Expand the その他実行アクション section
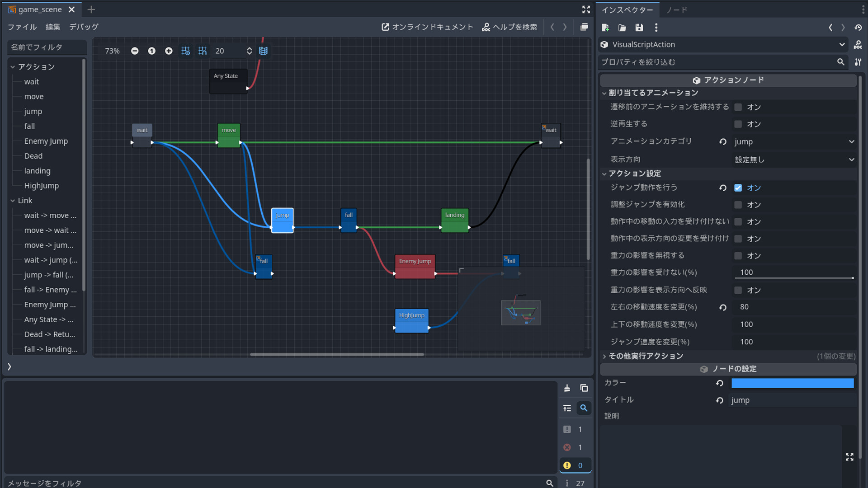 point(646,356)
